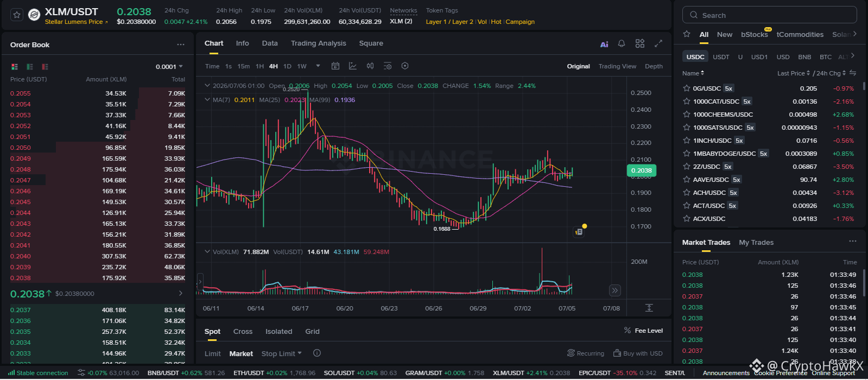Open the Recurring buy button
The height and width of the screenshot is (380, 868).
click(x=585, y=353)
